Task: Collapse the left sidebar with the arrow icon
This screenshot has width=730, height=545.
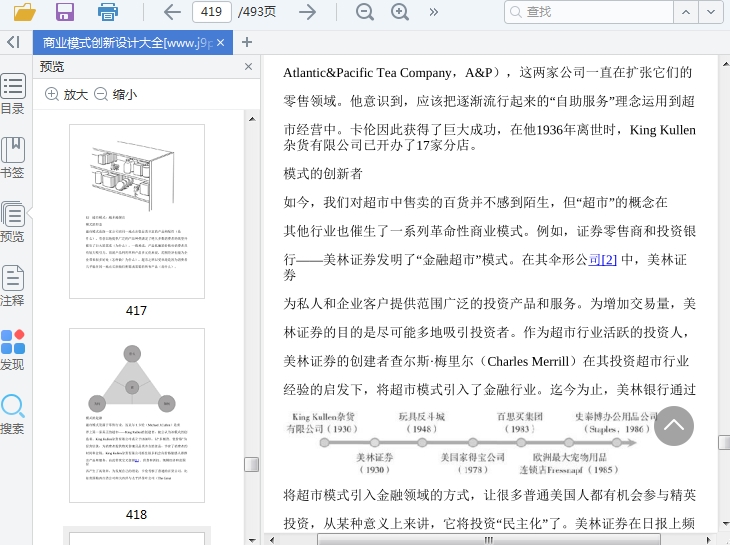Action: pyautogui.click(x=13, y=42)
